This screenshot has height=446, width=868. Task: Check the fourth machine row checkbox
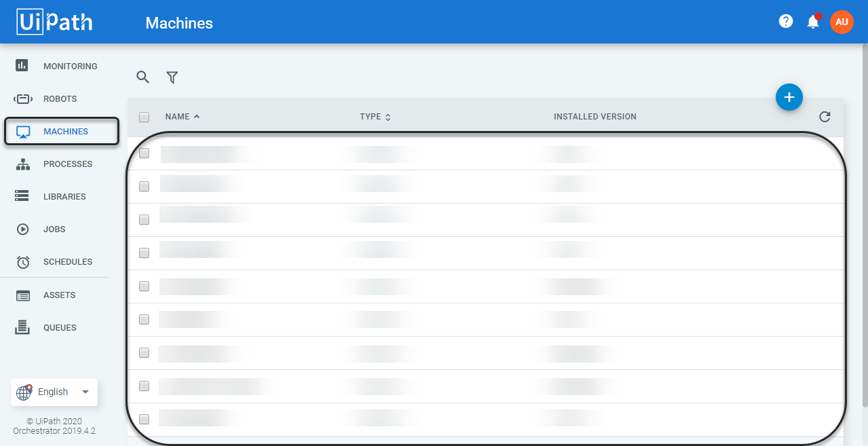coord(144,253)
